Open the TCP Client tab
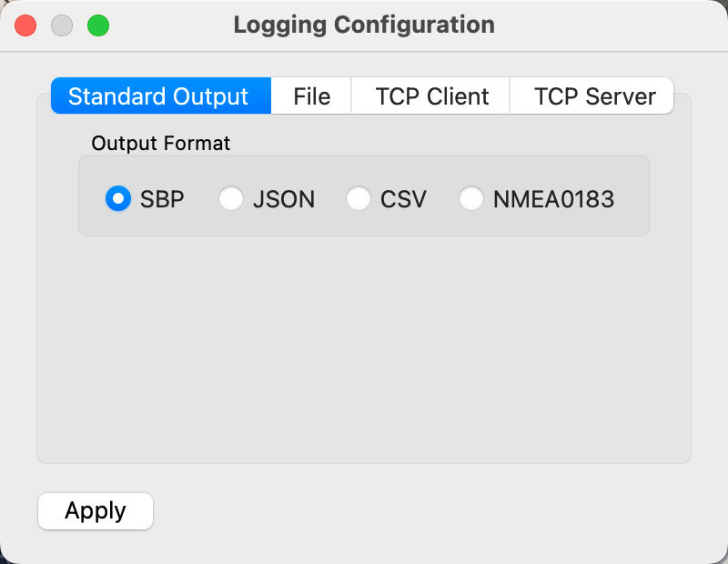Screen dimensions: 728x564 (431, 96)
